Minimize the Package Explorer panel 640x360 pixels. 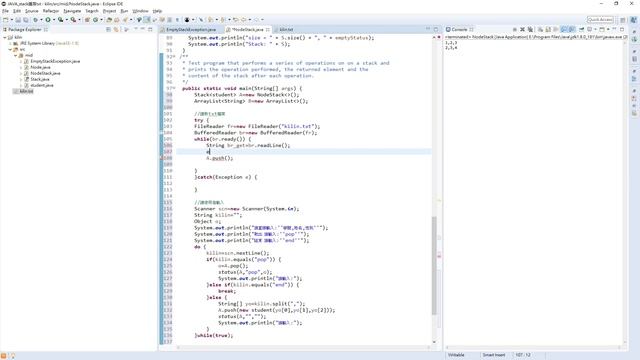(x=143, y=29)
